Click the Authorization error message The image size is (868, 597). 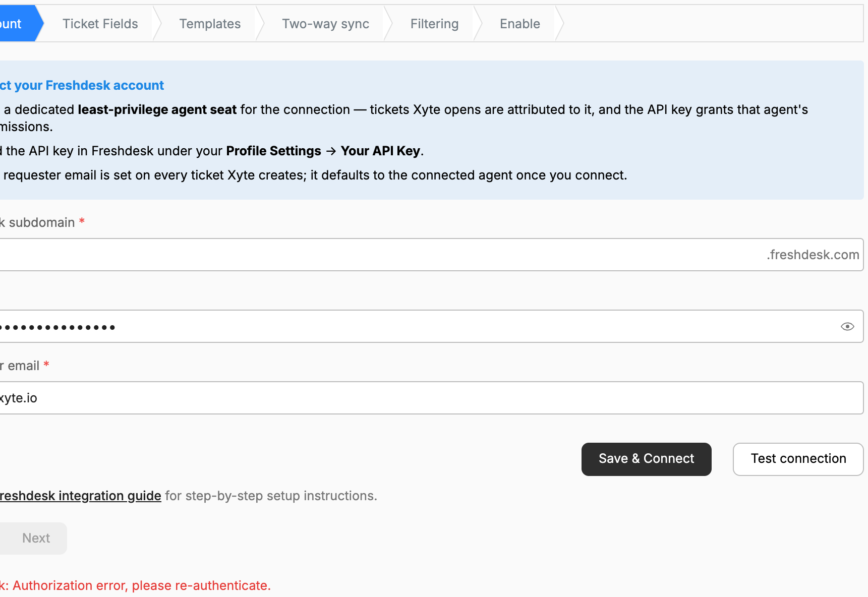point(135,585)
